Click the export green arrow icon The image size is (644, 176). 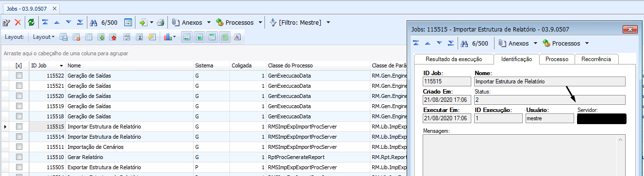pos(143,22)
